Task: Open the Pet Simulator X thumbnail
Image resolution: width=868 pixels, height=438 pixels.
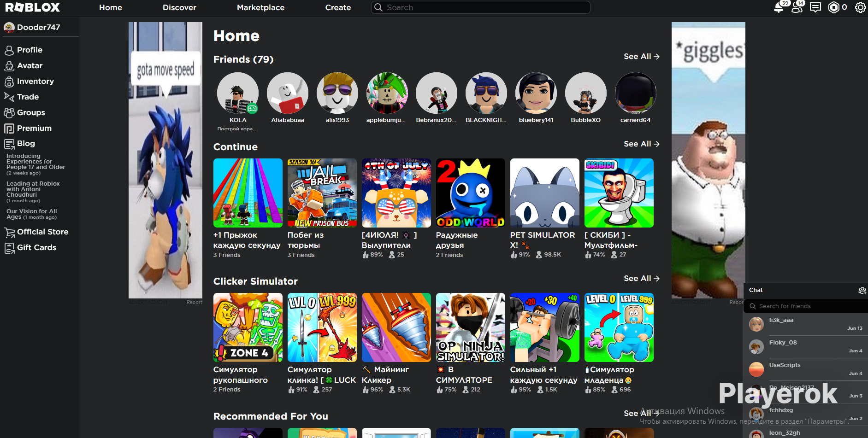Action: [545, 193]
